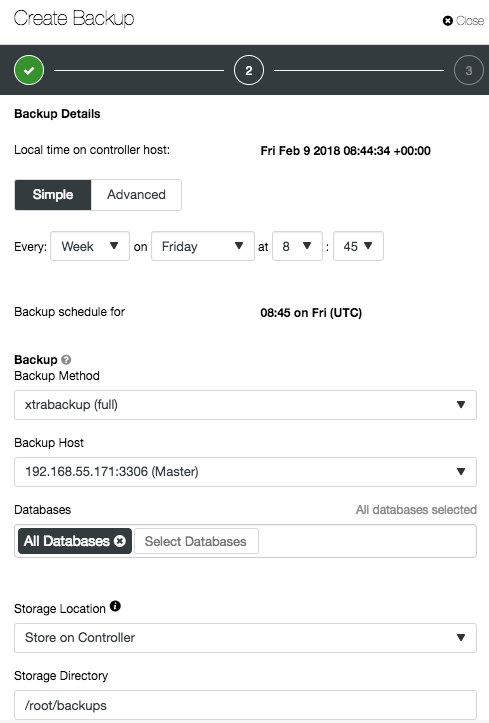The image size is (489, 723).
Task: Remove the All Databases tag
Action: coord(120,541)
